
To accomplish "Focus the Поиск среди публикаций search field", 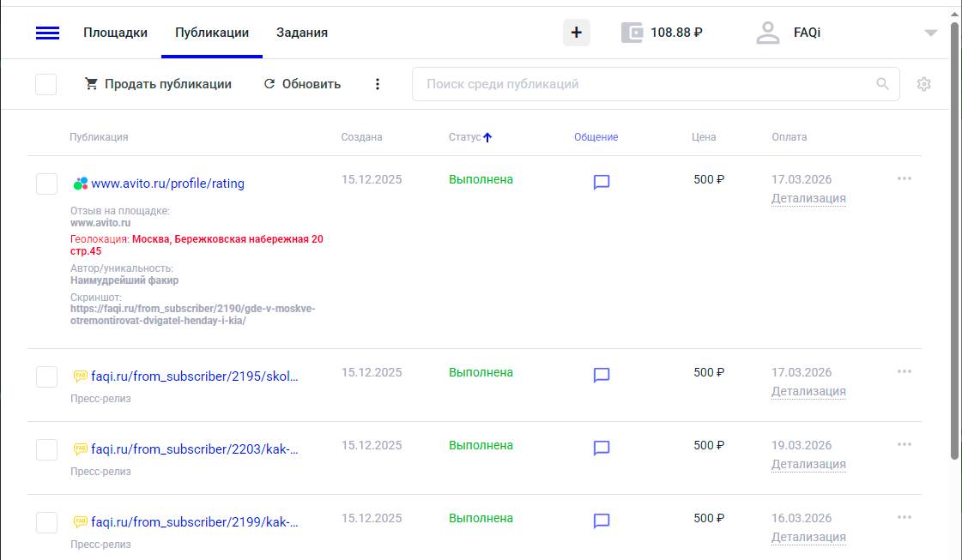I will click(644, 84).
